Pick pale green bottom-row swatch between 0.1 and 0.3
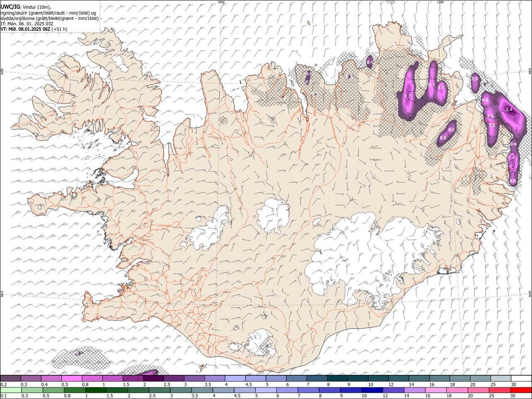 tap(11, 390)
